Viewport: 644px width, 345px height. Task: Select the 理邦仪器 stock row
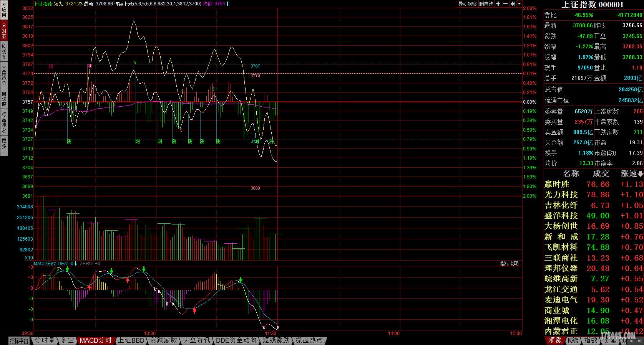(x=594, y=268)
